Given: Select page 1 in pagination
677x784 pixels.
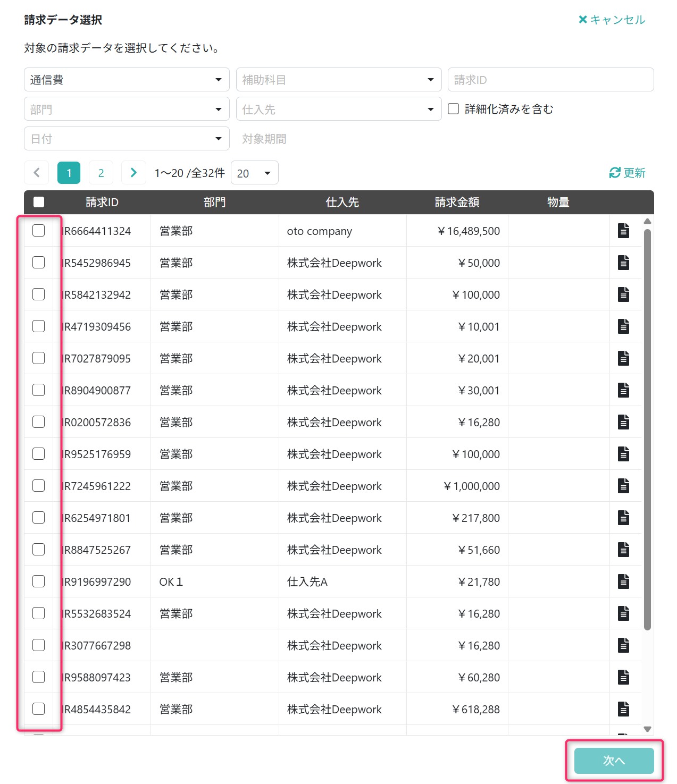Looking at the screenshot, I should coord(69,173).
